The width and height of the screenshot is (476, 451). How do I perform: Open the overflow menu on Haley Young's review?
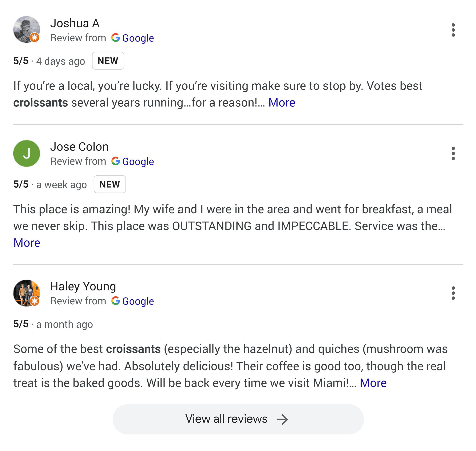tap(453, 293)
